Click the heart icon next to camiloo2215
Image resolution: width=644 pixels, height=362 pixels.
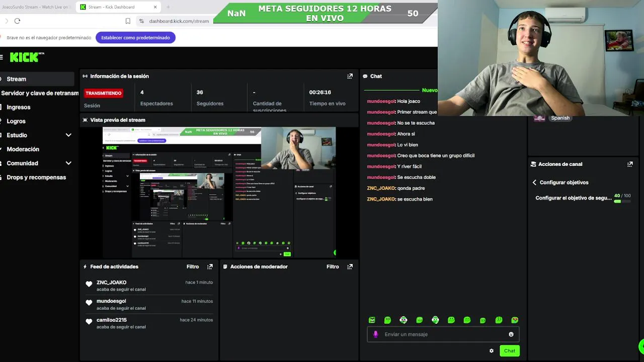(x=89, y=321)
